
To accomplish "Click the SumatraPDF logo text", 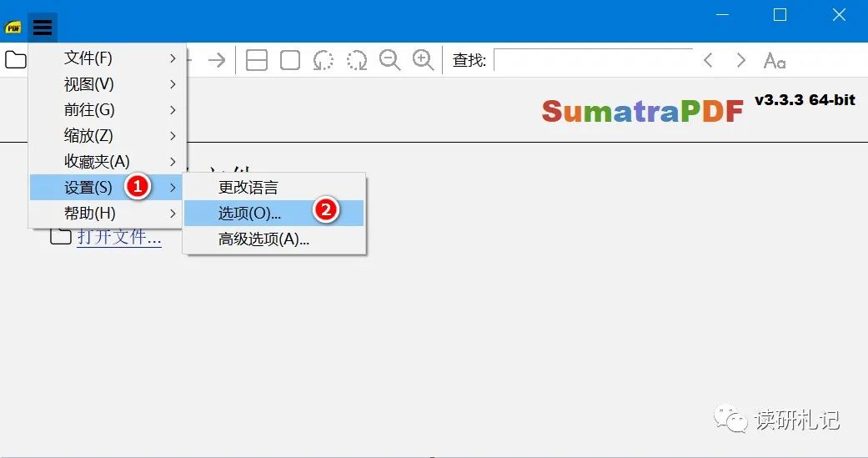I will (642, 111).
